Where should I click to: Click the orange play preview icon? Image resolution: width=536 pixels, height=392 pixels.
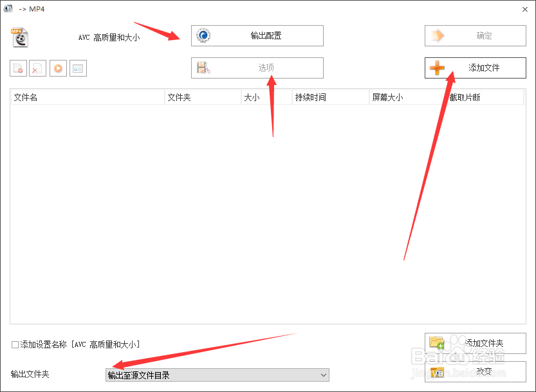[x=58, y=68]
